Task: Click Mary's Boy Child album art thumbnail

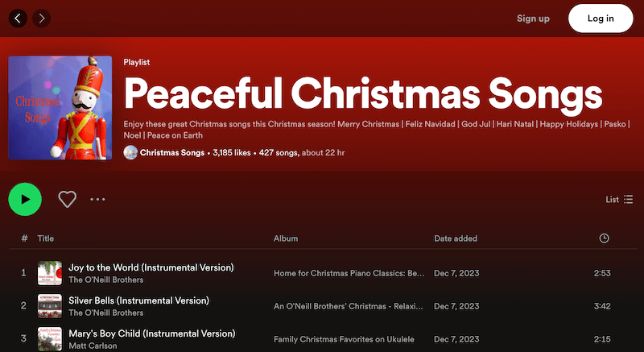Action: [50, 338]
